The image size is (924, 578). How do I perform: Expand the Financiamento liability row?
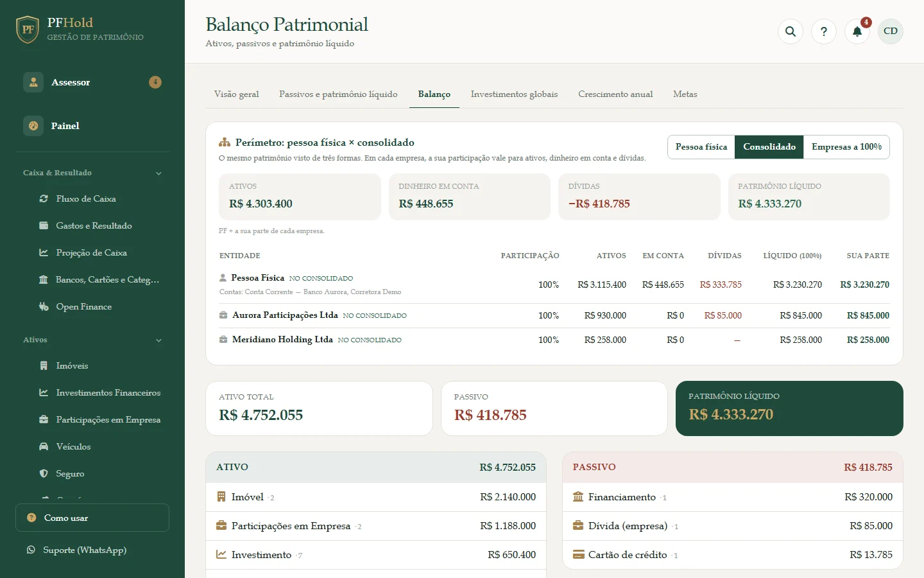733,497
